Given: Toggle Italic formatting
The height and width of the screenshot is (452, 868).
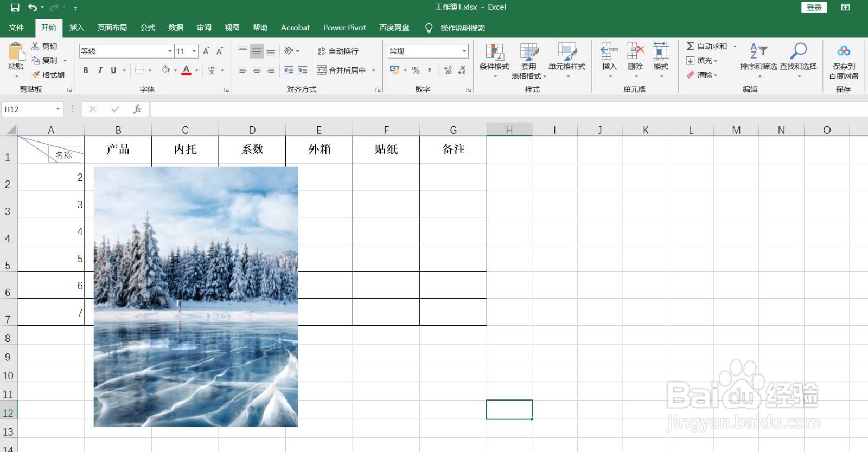Looking at the screenshot, I should 100,70.
